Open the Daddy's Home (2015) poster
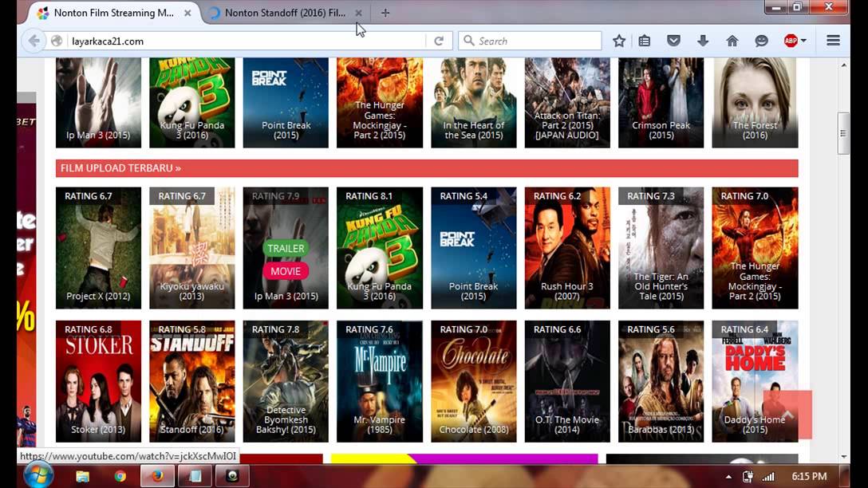Screen dimensions: 868x488 tap(755, 381)
